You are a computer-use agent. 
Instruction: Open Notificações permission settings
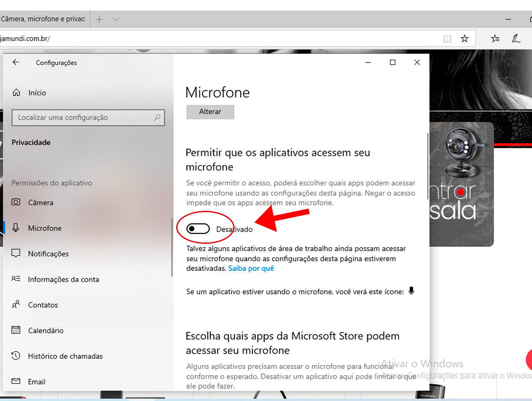(x=48, y=254)
